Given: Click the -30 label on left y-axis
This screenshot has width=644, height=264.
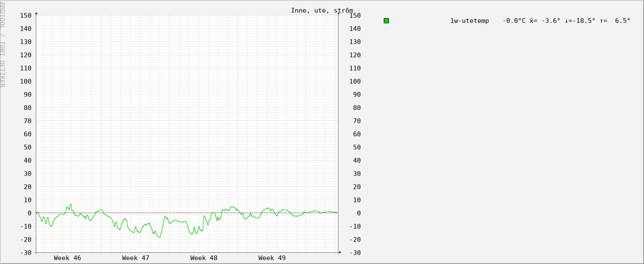Looking at the screenshot, I should (x=26, y=253).
